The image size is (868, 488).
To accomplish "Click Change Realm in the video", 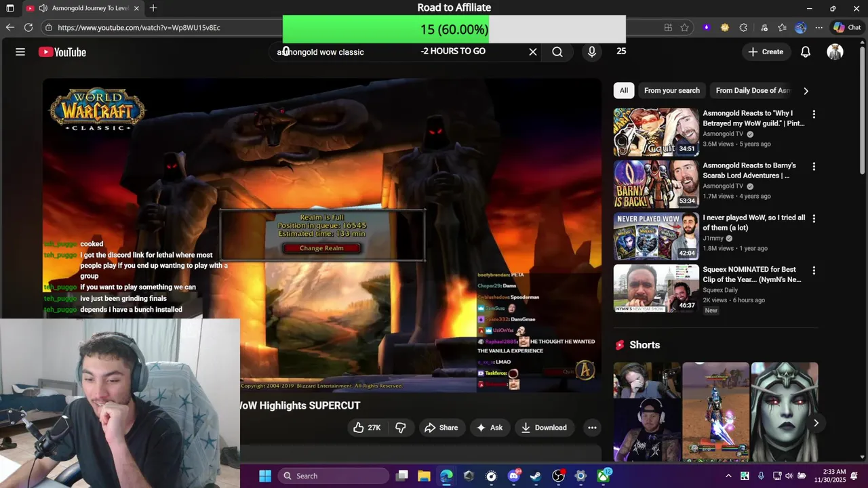I will 321,248.
